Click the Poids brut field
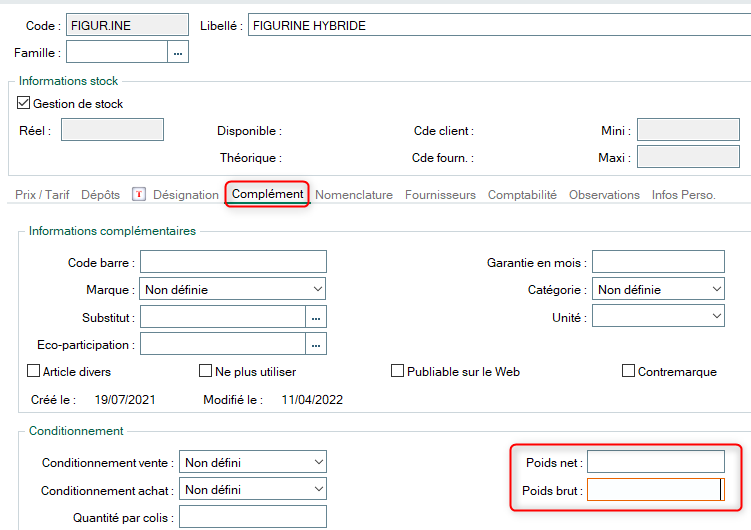751x530 pixels. coord(656,490)
